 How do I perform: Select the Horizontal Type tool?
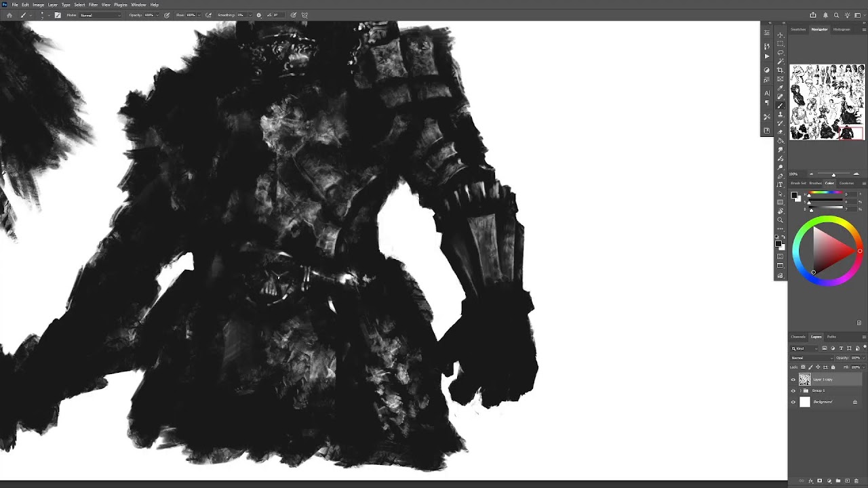tap(781, 184)
